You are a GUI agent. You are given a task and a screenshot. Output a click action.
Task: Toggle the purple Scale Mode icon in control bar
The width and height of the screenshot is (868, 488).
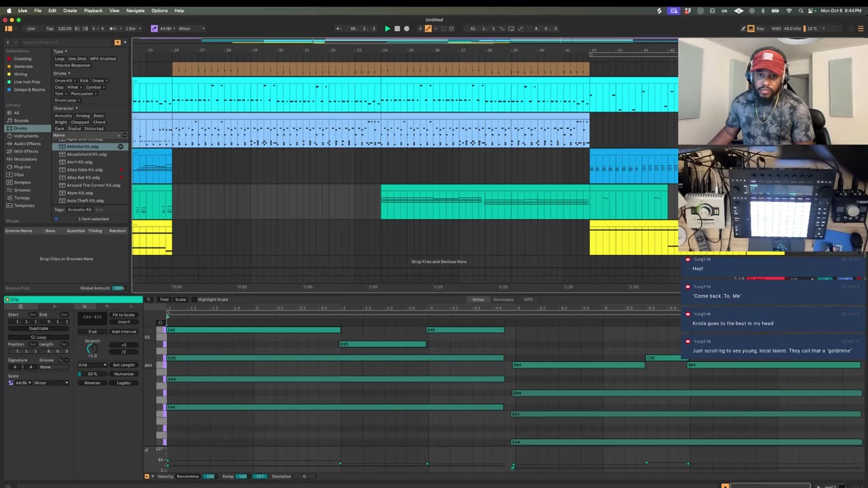point(154,28)
